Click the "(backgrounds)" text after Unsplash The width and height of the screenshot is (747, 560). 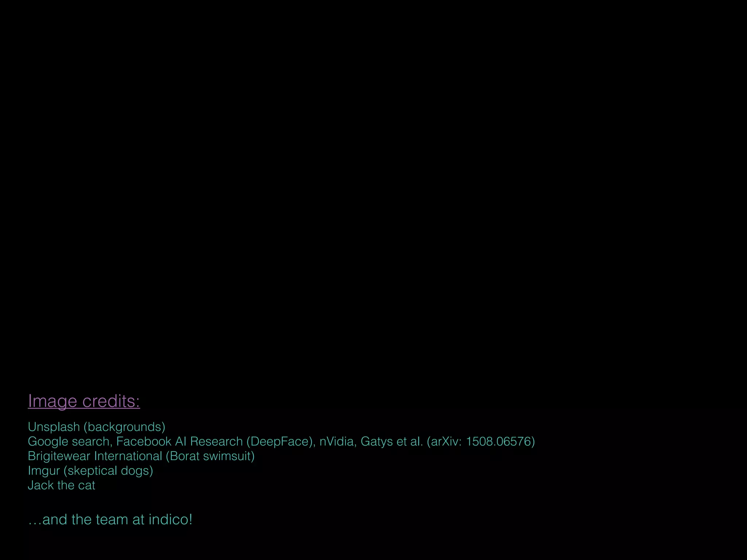(x=124, y=427)
